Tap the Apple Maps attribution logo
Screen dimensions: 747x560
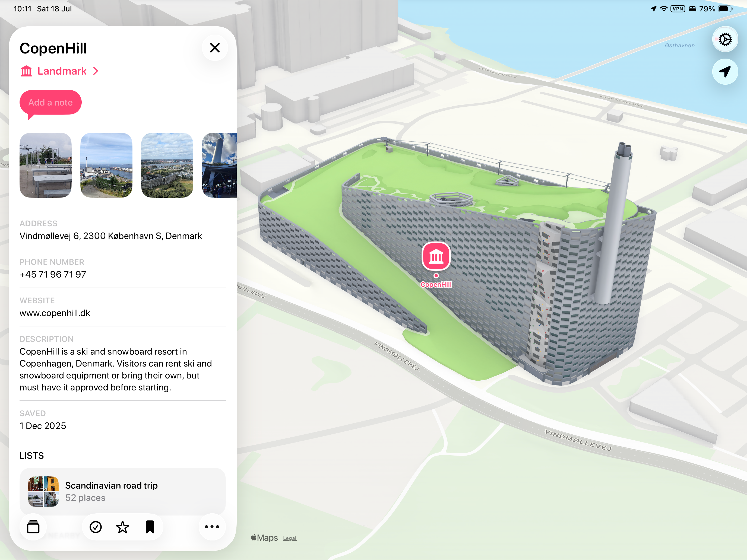pos(264,537)
